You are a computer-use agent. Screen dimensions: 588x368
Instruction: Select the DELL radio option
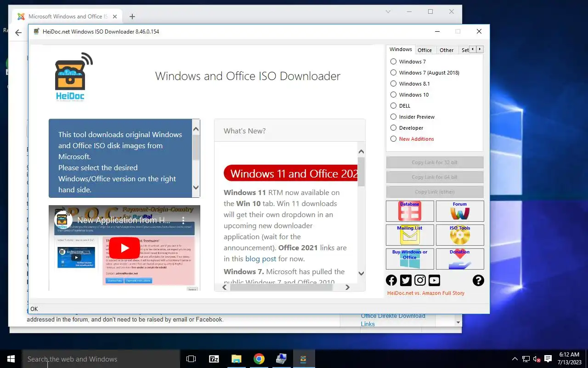click(400, 106)
